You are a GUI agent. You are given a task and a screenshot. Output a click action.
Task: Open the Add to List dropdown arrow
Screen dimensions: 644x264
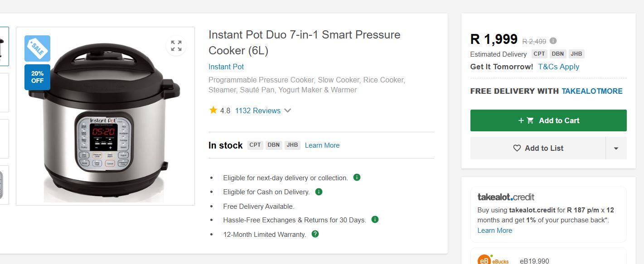pyautogui.click(x=616, y=148)
